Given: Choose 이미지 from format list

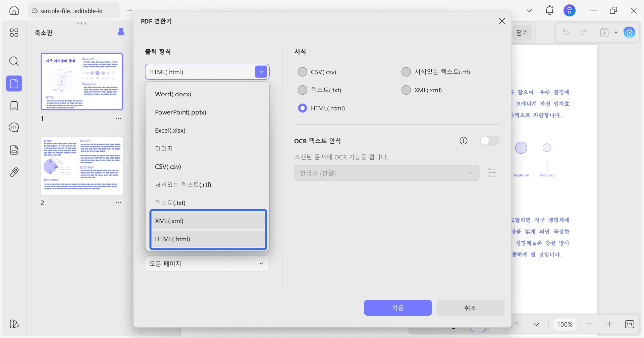Looking at the screenshot, I should [207, 148].
